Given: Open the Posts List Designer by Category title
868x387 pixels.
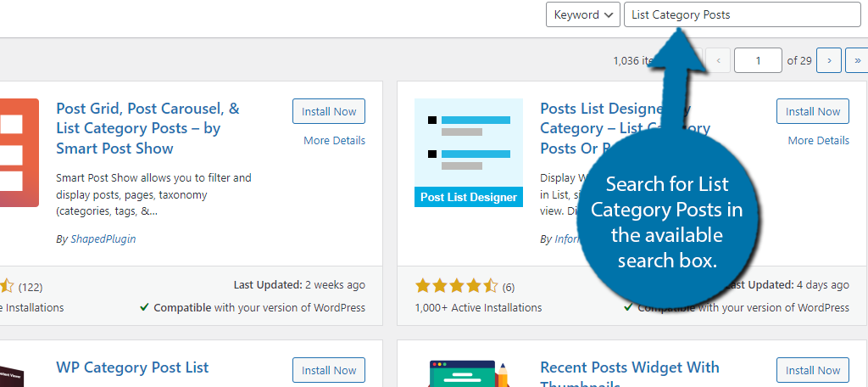Looking at the screenshot, I should 625,128.
